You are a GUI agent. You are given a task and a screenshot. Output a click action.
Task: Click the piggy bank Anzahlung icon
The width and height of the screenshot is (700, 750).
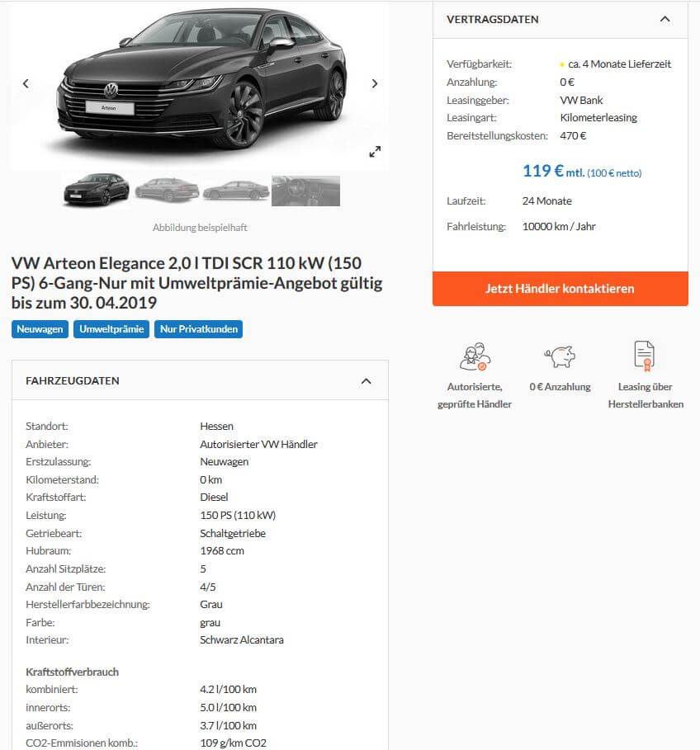(560, 356)
